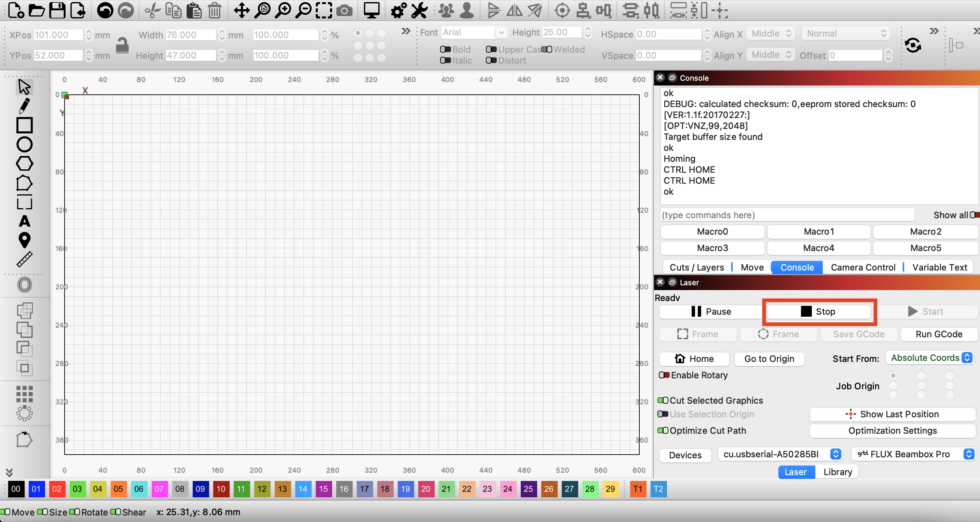Toggle the Enable Rotary switch
980x522 pixels.
pyautogui.click(x=664, y=375)
